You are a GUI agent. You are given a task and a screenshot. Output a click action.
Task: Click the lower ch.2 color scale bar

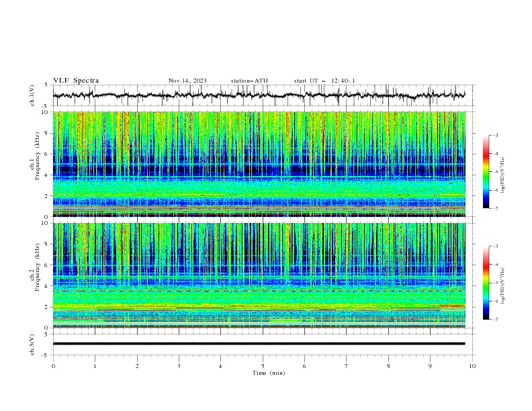pos(486,283)
